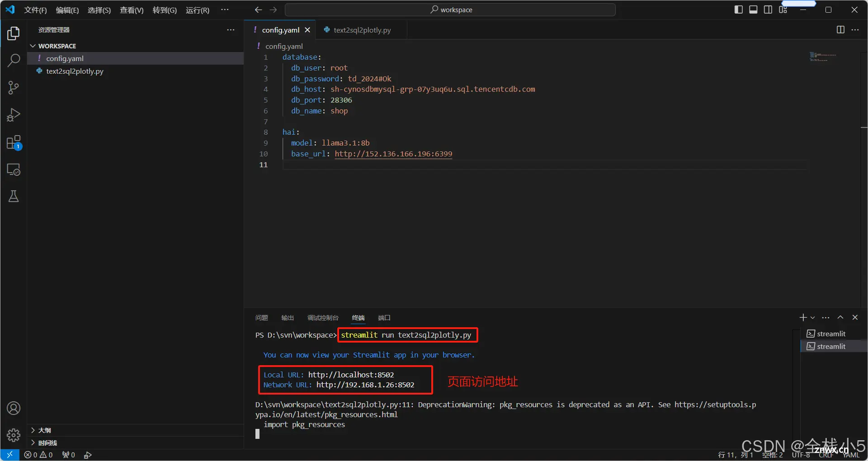
Task: Click the model value llama3.1:8b
Action: coord(345,143)
